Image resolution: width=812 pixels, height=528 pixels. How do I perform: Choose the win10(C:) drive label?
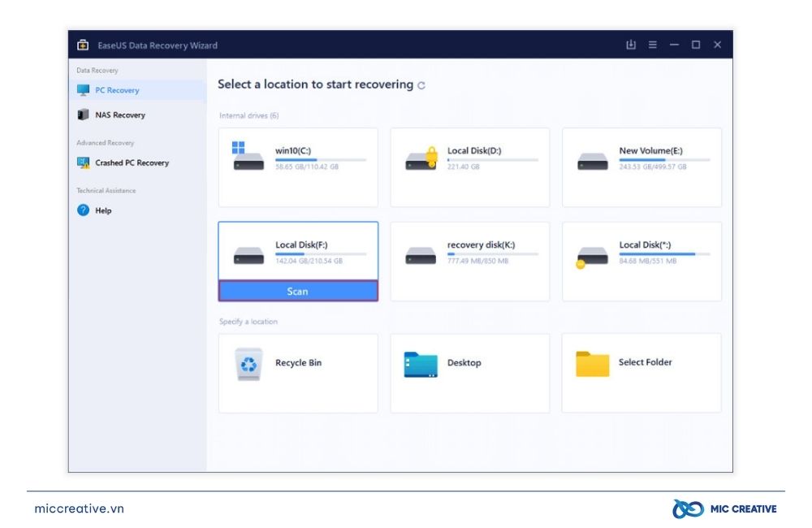click(293, 151)
